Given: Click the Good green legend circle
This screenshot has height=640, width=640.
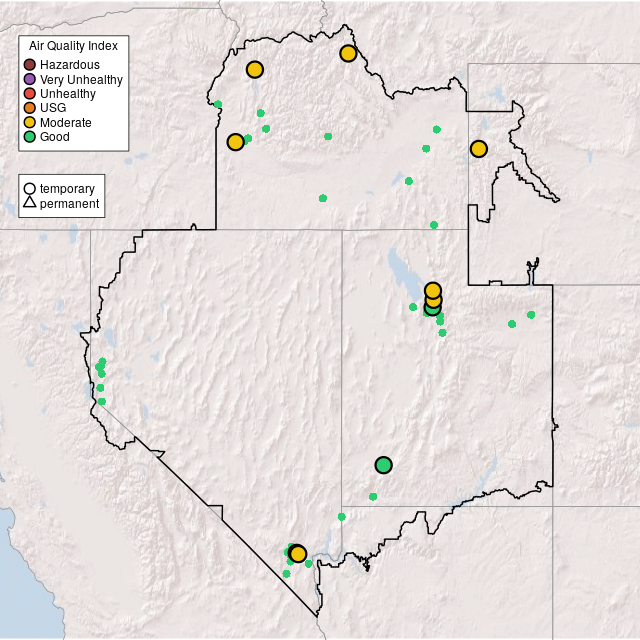Looking at the screenshot, I should pos(30,137).
